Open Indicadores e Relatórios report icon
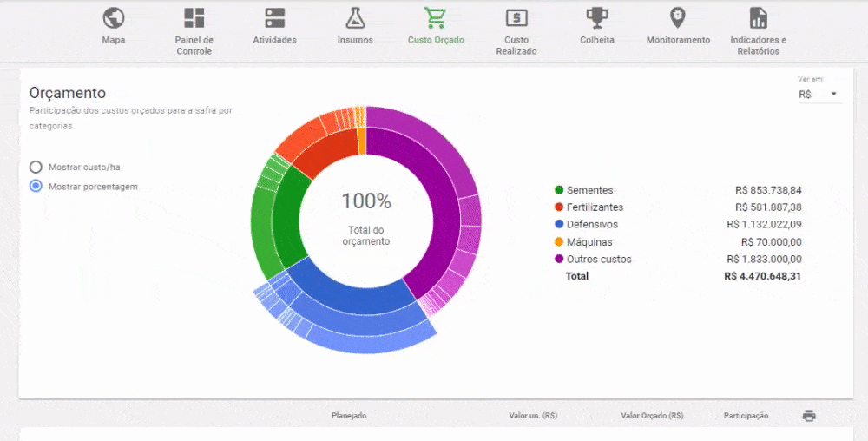 pyautogui.click(x=758, y=18)
